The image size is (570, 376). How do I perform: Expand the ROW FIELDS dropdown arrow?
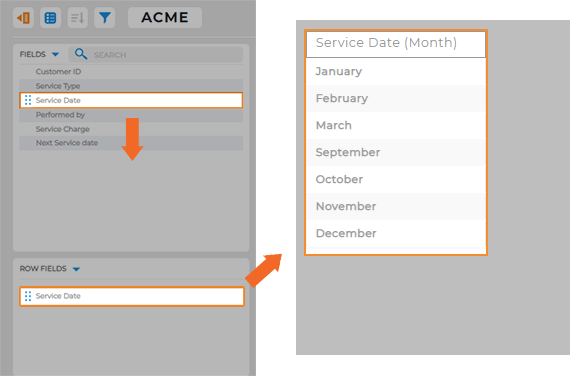pos(76,269)
